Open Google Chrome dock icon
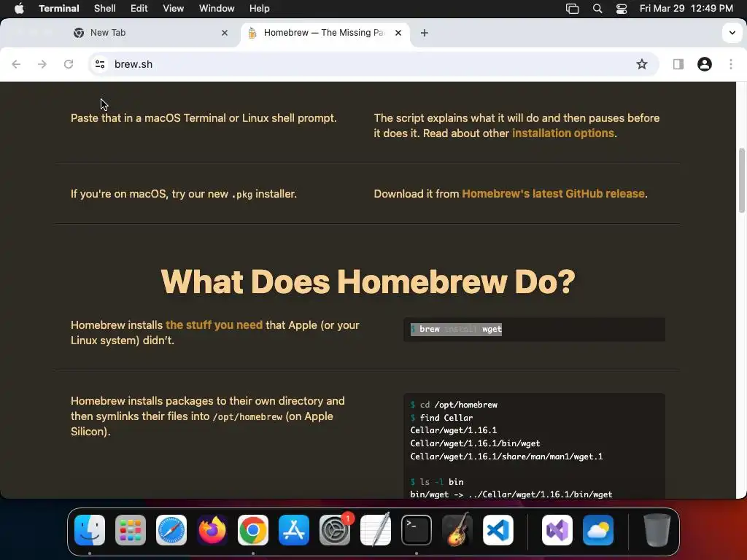This screenshot has height=560, width=747. [253, 530]
